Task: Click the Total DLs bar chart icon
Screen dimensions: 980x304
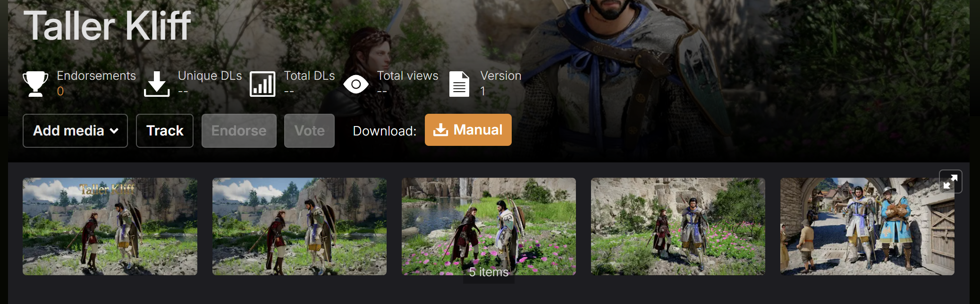Action: tap(262, 84)
